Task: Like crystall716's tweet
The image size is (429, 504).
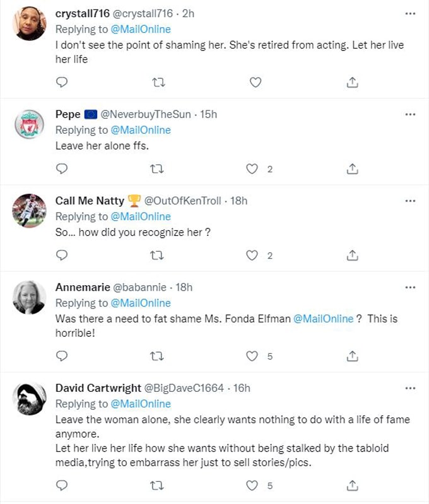Action: click(256, 82)
